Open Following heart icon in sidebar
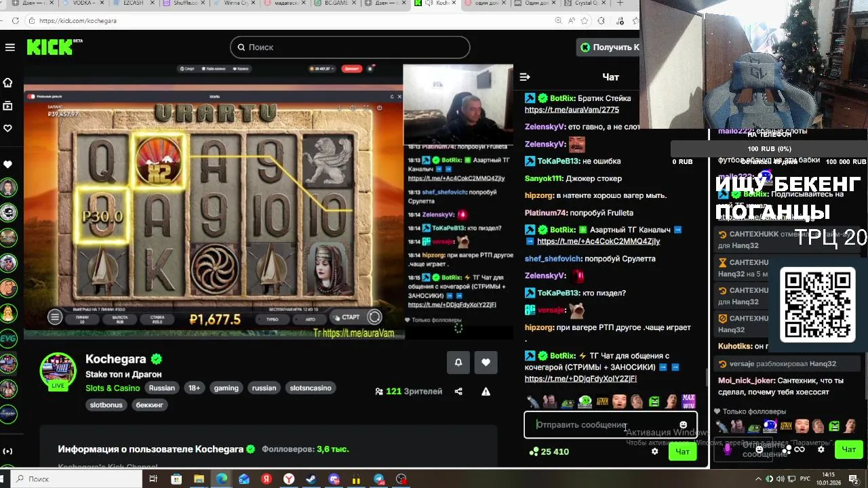The width and height of the screenshot is (868, 488). coord(8,128)
